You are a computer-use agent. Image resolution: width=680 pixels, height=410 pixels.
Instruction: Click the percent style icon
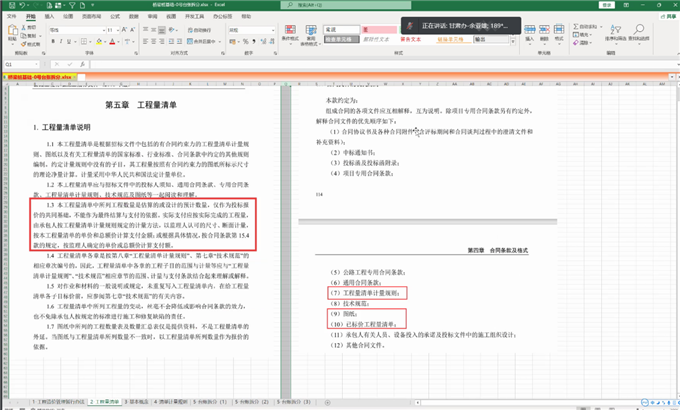point(246,42)
